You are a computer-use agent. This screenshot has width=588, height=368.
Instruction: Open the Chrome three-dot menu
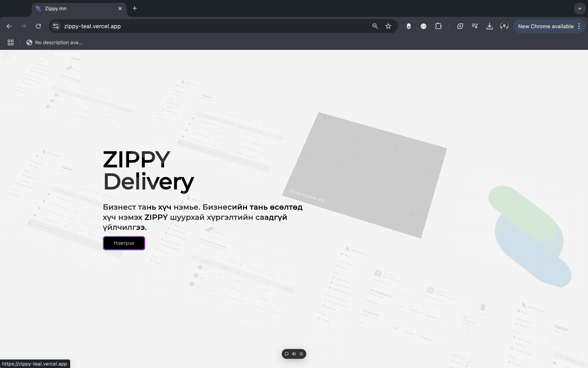[x=579, y=26]
